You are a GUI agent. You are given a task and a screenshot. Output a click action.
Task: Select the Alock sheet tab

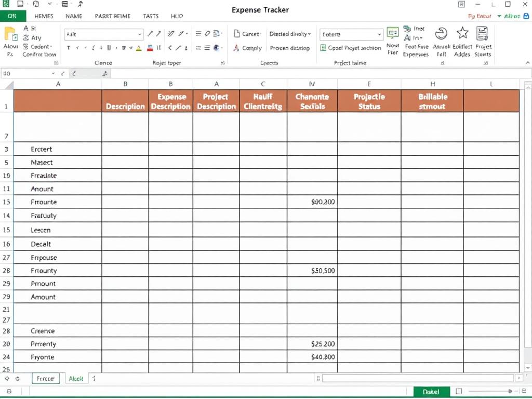(76, 378)
